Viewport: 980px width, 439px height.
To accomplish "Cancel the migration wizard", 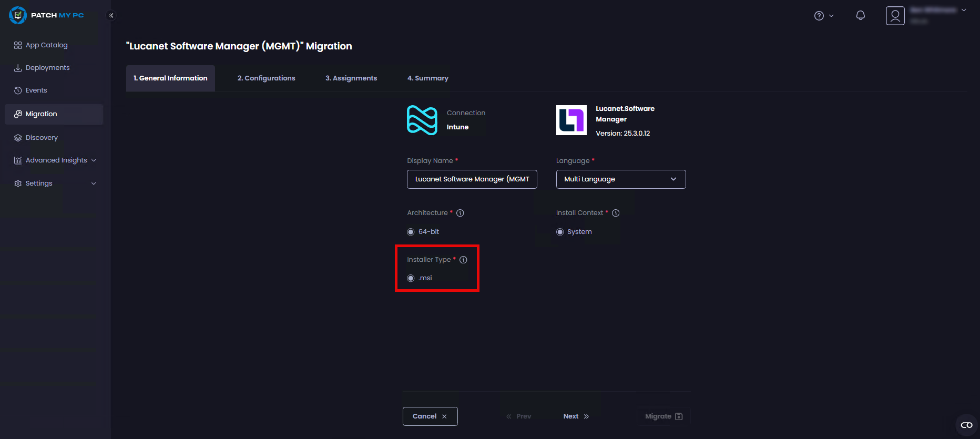I will coord(430,416).
